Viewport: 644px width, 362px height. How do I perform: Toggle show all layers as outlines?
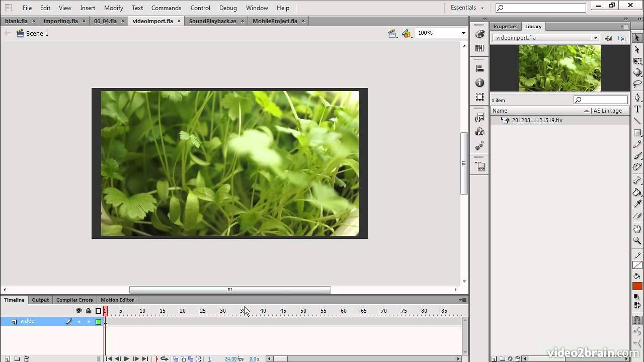point(99,311)
